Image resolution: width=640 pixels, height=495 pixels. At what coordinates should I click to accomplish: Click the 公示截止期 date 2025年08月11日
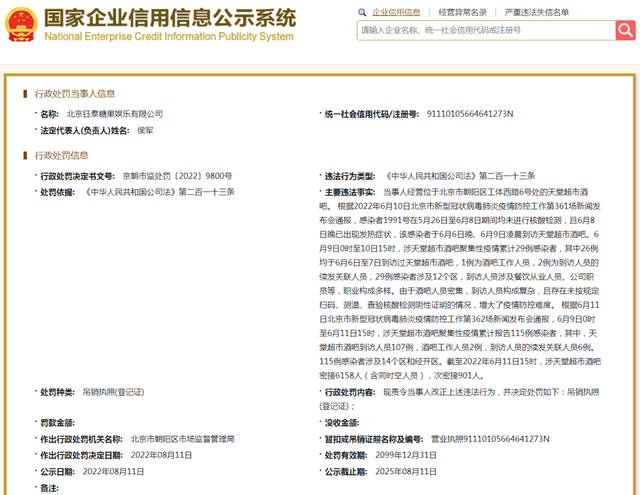pyautogui.click(x=407, y=470)
